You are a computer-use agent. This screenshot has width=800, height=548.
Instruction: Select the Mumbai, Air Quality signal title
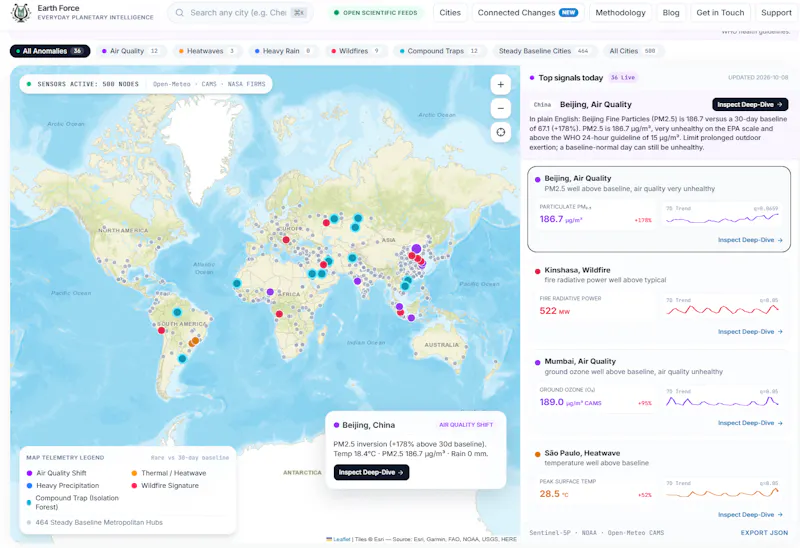(580, 361)
